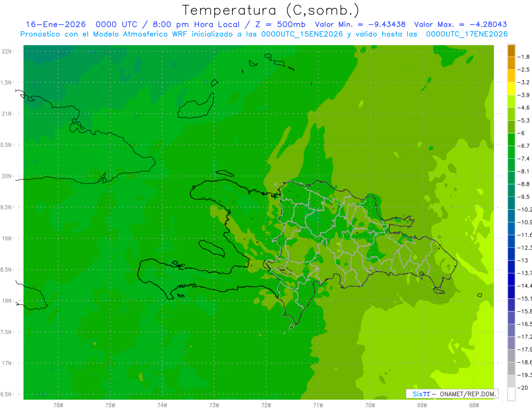Select the purple swatch between -17.2 and -17.9
The image size is (532, 411).
tap(511, 343)
